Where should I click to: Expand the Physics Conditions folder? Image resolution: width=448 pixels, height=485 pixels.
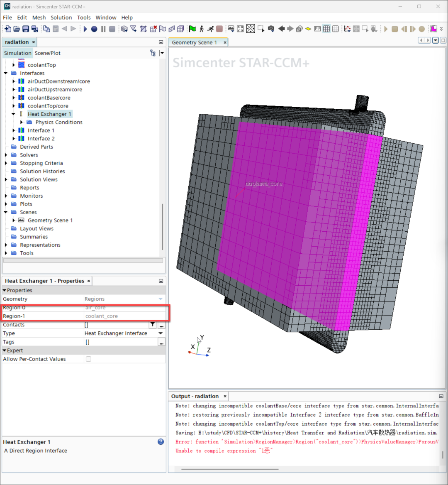click(21, 122)
